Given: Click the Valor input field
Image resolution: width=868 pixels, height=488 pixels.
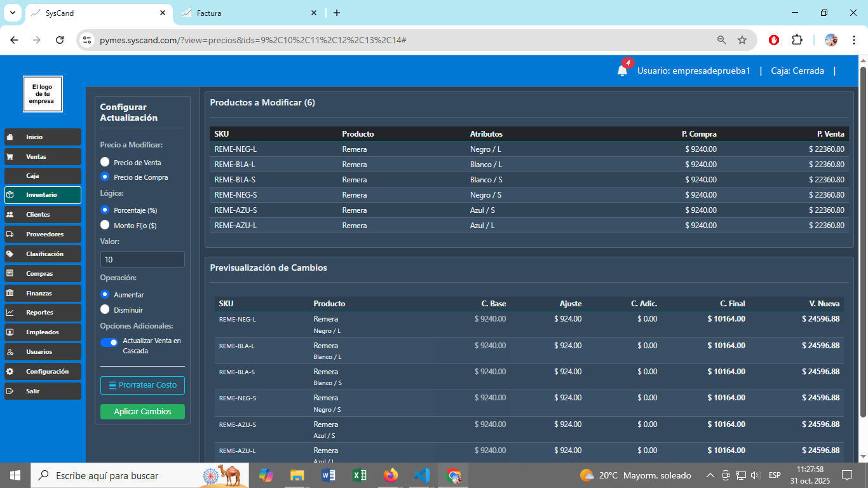Looking at the screenshot, I should tap(142, 259).
